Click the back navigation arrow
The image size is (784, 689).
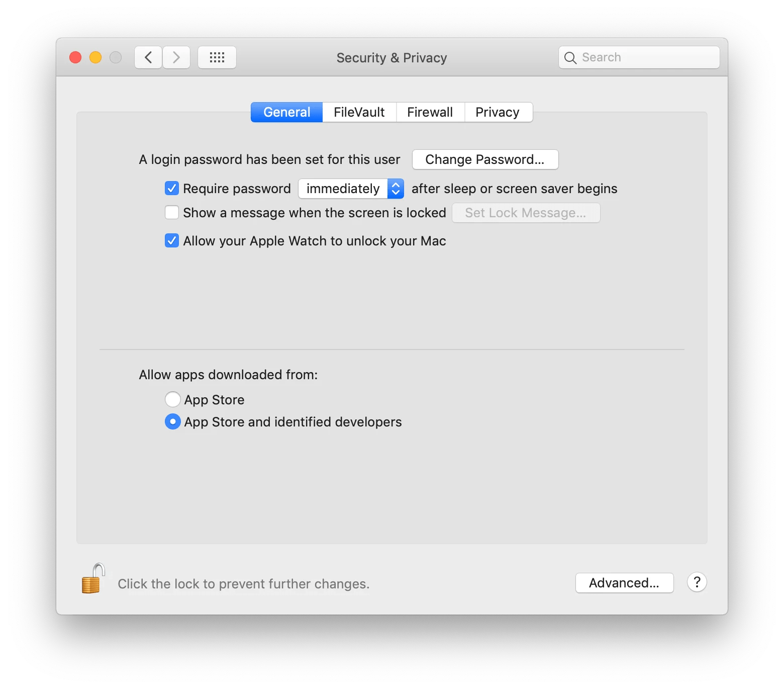[148, 57]
